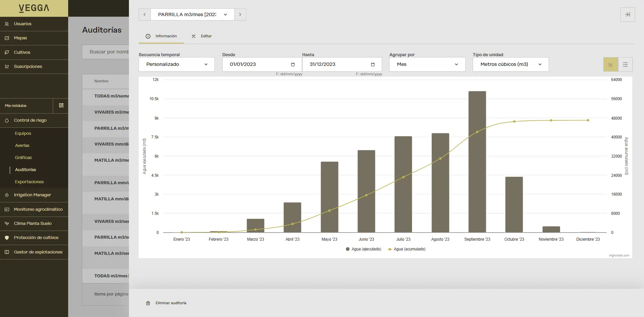Expand the Secuencia temporal dropdown
The height and width of the screenshot is (317, 644).
[177, 65]
